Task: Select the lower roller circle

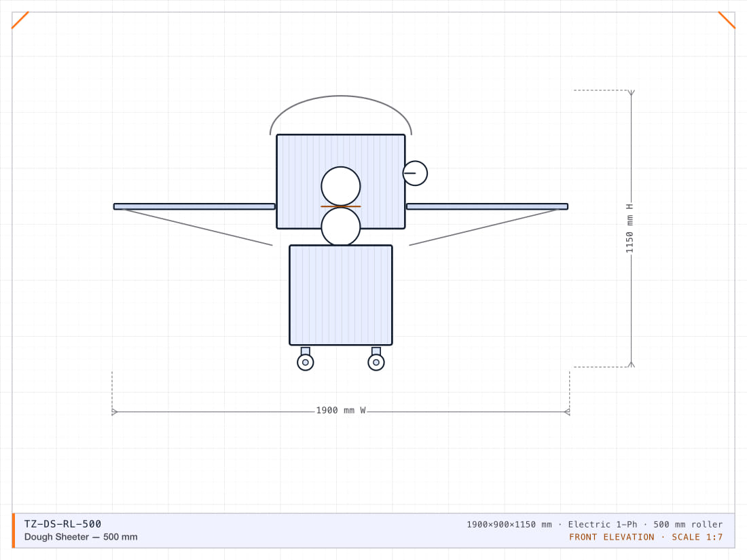Action: [x=341, y=227]
